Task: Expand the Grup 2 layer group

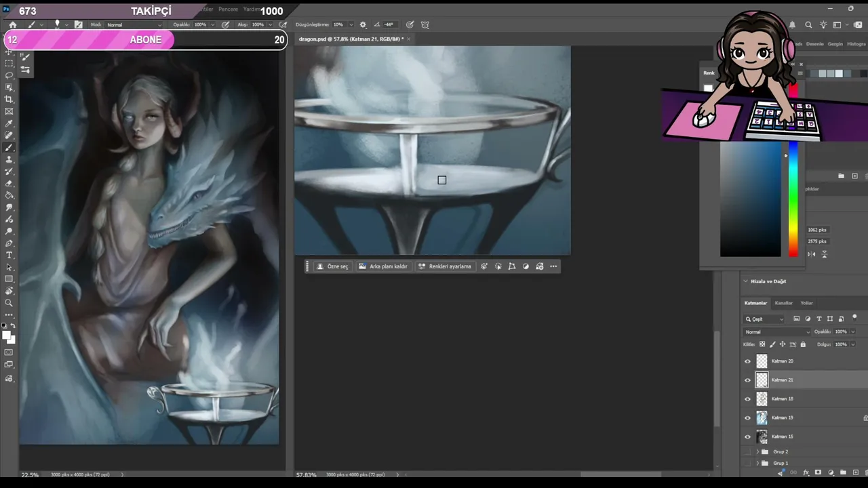Action: (x=757, y=451)
